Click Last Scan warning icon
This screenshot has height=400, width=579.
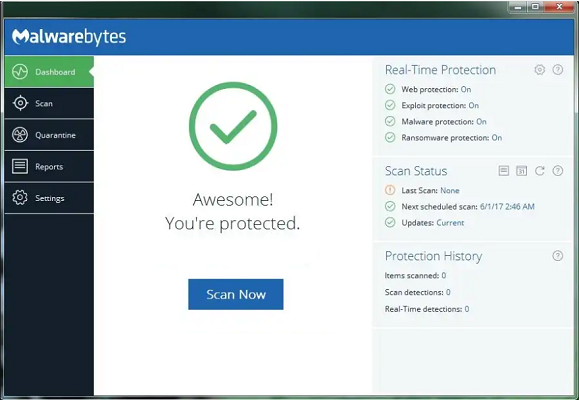click(390, 190)
